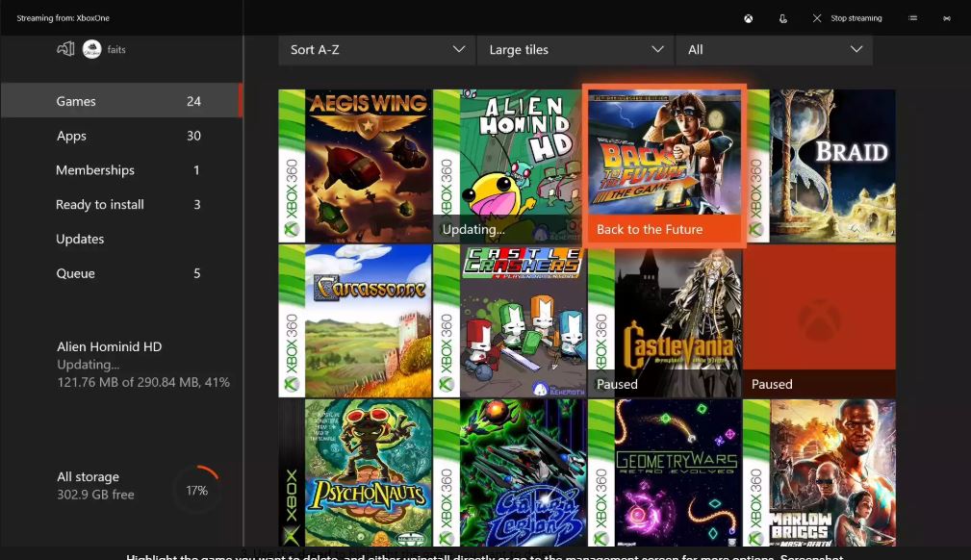
Task: Select the Marlow Briggs tile
Action: pyautogui.click(x=819, y=472)
